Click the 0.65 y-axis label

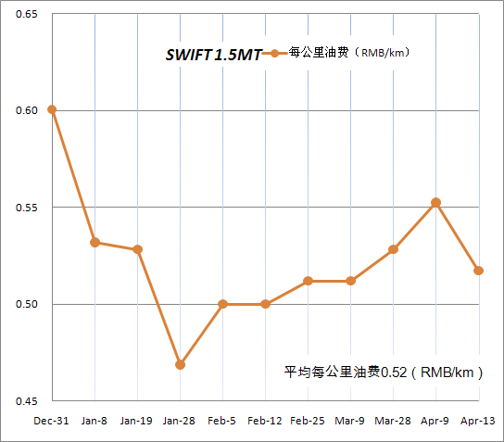27,14
